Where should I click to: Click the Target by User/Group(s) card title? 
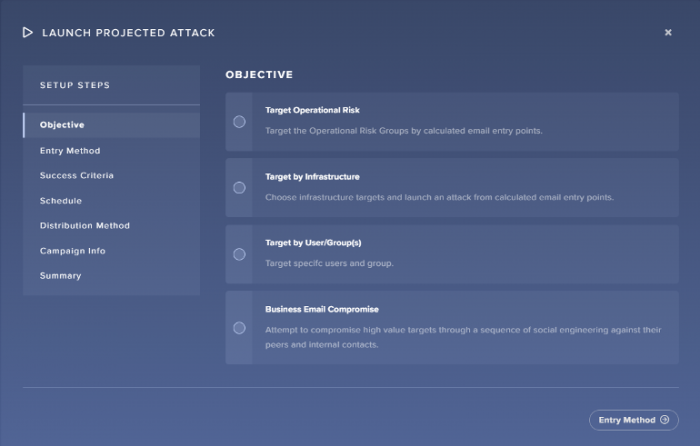pos(313,243)
